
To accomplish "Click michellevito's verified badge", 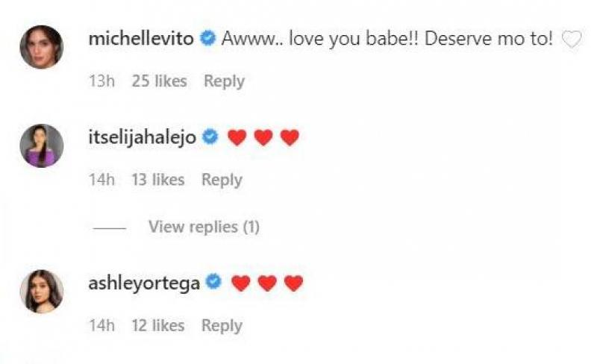I will pyautogui.click(x=208, y=39).
